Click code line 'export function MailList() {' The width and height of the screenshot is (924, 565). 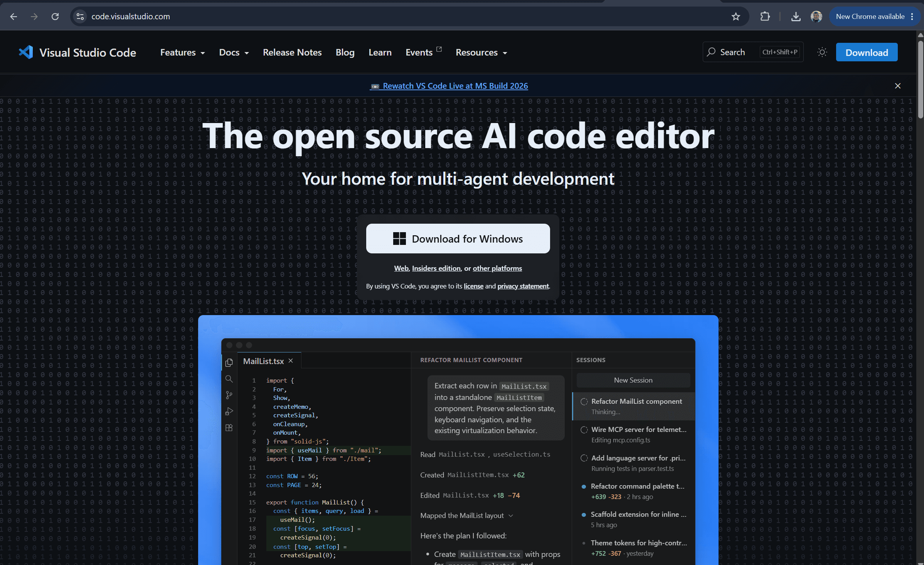(x=315, y=502)
